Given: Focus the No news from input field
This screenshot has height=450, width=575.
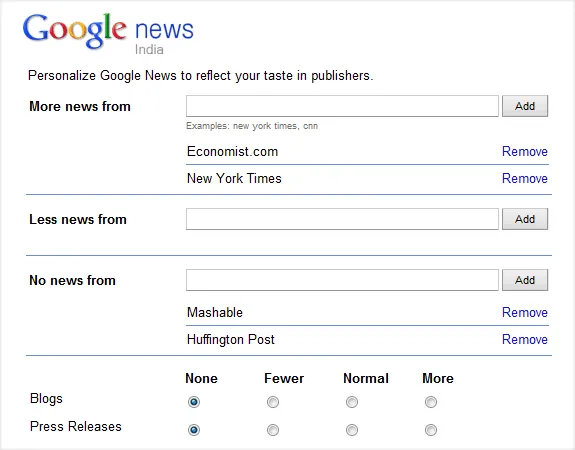Looking at the screenshot, I should coord(342,280).
